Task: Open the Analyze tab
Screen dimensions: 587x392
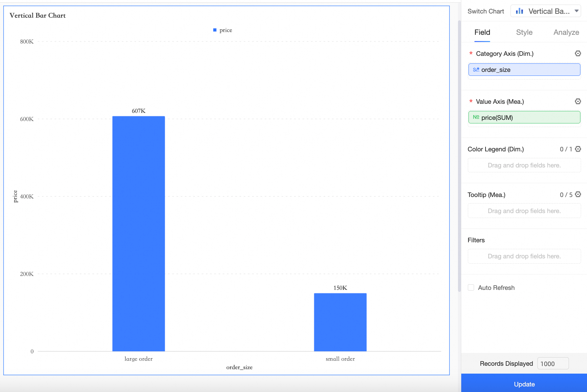Action: pos(566,32)
